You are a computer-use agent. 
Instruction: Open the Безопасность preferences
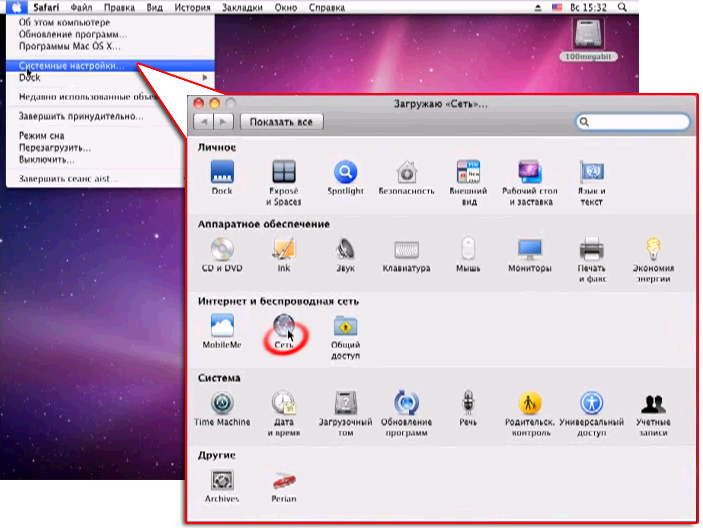tap(407, 172)
